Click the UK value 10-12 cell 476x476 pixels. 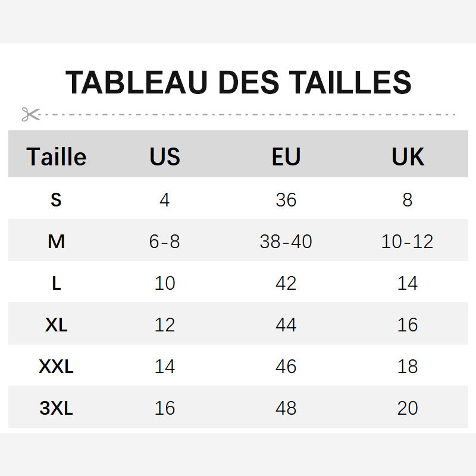408,242
